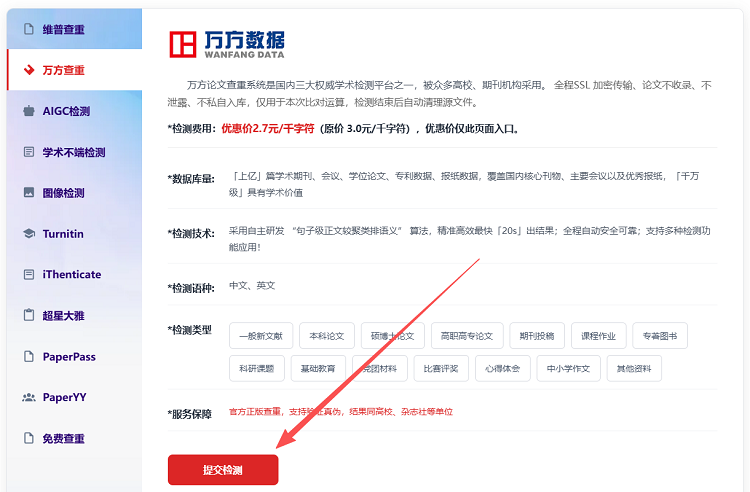
Task: Choose the 基础教育 type tag
Action: click(318, 369)
